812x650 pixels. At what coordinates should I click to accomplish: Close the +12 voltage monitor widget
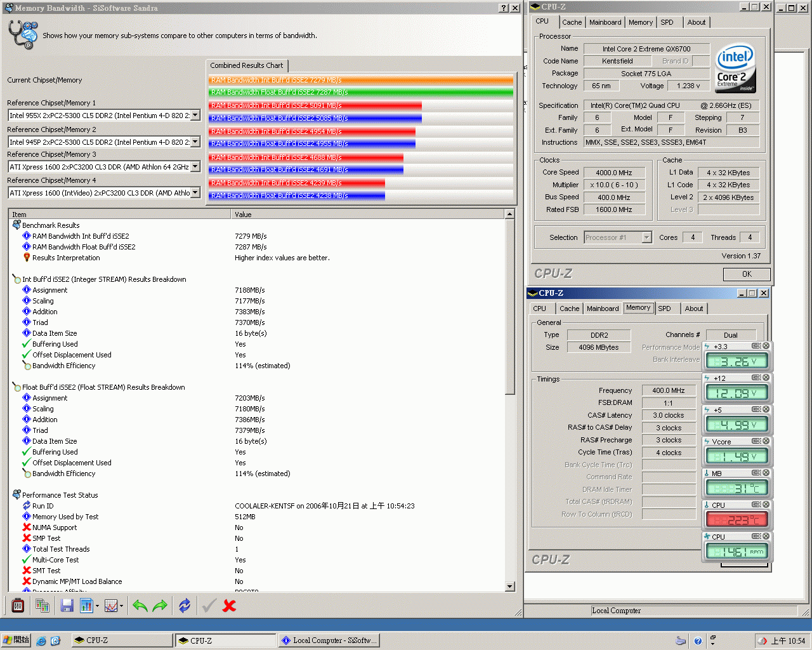pyautogui.click(x=766, y=378)
